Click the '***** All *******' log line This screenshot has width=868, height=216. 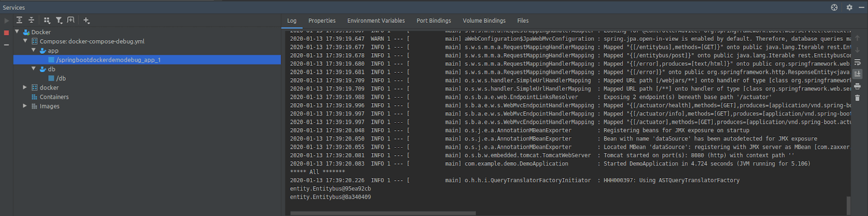317,172
